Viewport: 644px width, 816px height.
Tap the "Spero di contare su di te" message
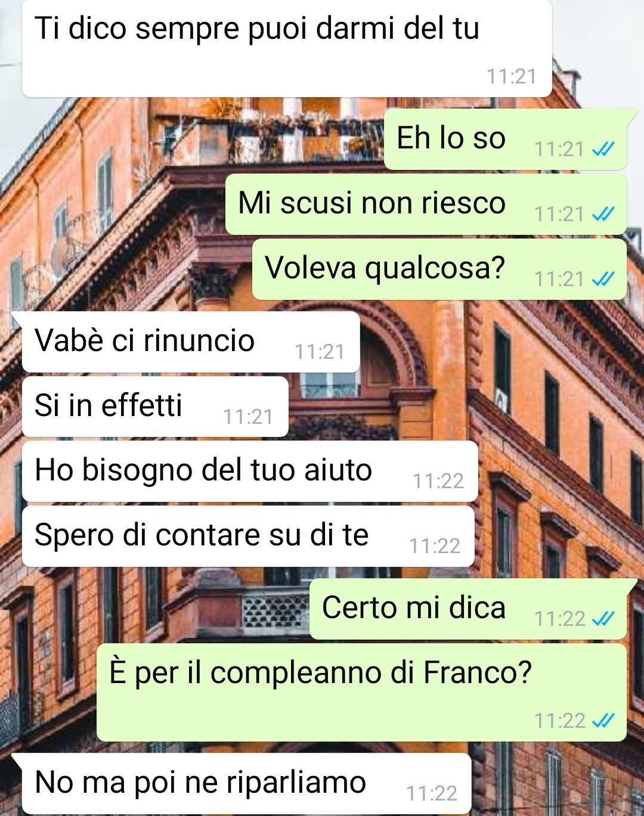click(248, 536)
